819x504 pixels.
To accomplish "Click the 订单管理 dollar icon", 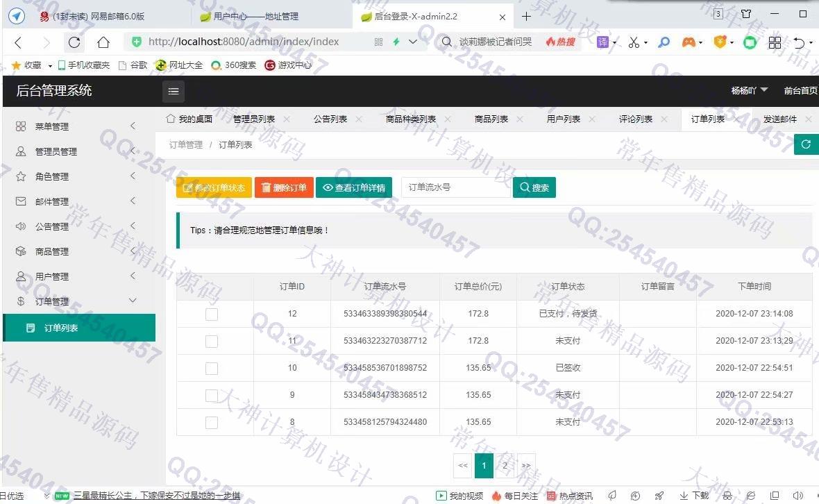I will click(21, 301).
